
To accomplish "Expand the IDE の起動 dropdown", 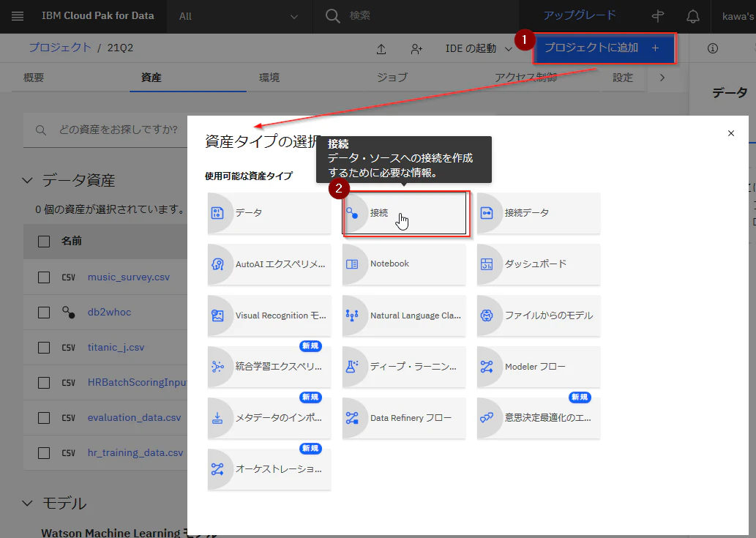I will pyautogui.click(x=479, y=49).
